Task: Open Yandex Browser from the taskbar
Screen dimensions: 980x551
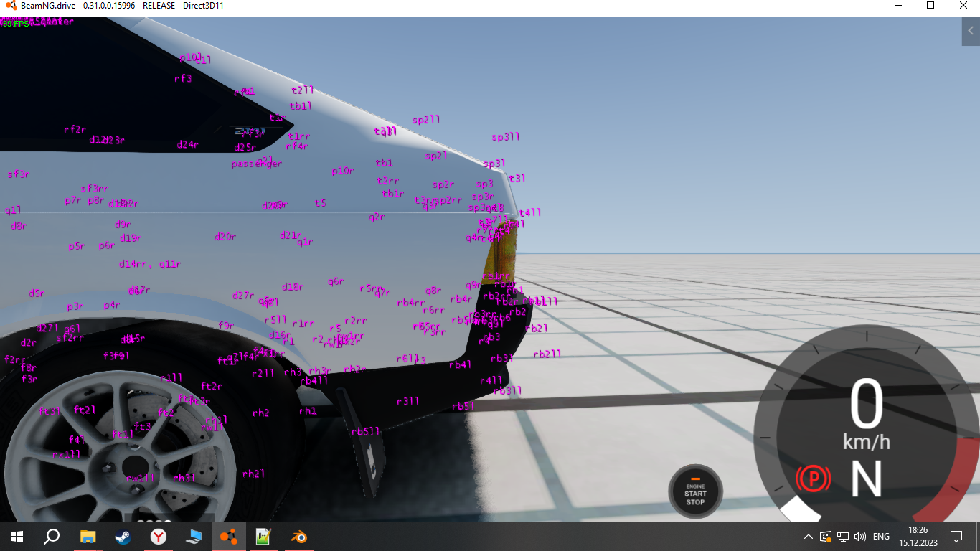Action: [158, 537]
